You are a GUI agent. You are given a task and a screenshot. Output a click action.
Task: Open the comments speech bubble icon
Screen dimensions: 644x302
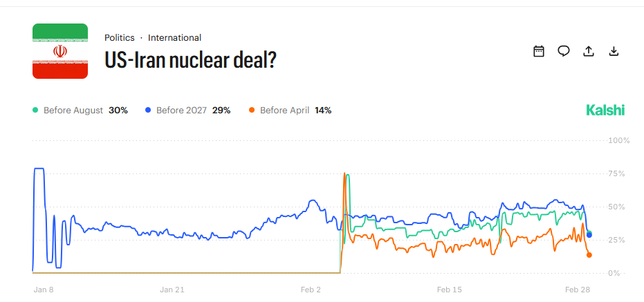[564, 51]
